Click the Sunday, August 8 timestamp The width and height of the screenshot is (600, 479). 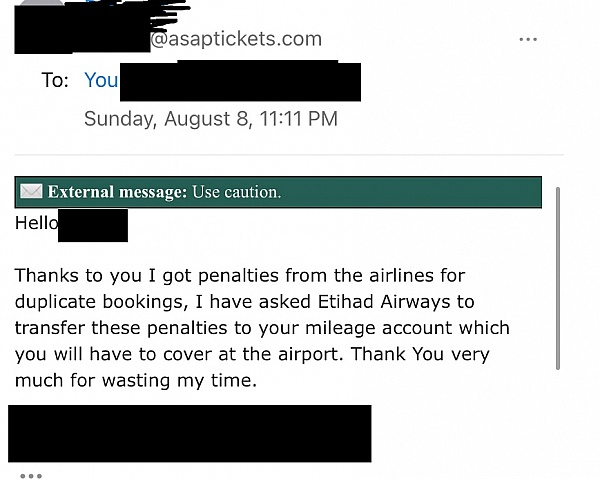[x=210, y=119]
